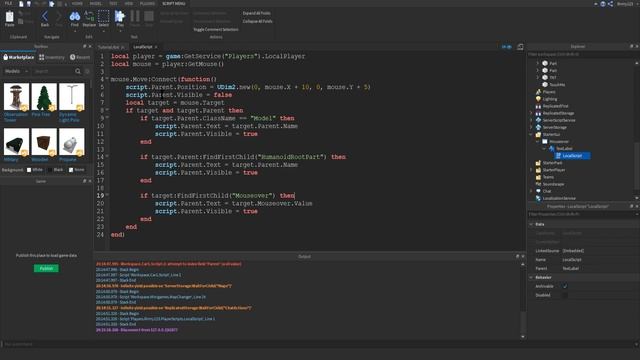
Task: Click the search magnifier in Toolbox
Action: pos(78,71)
